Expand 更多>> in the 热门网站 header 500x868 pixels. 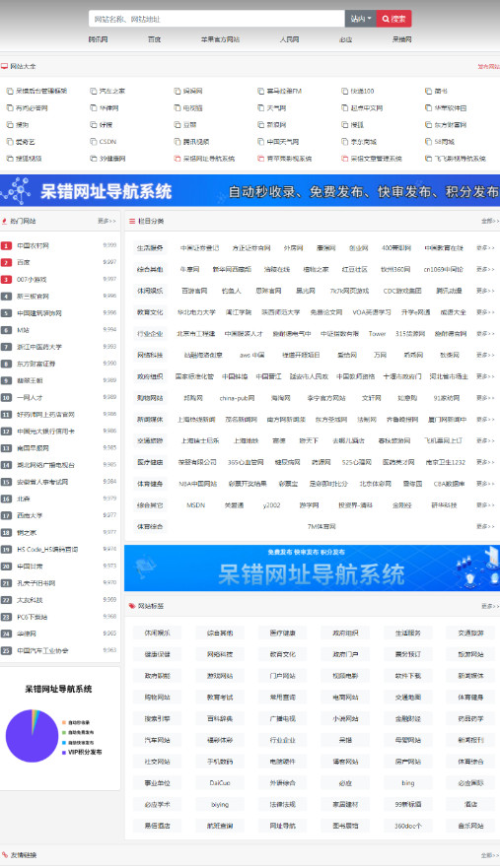point(107,221)
